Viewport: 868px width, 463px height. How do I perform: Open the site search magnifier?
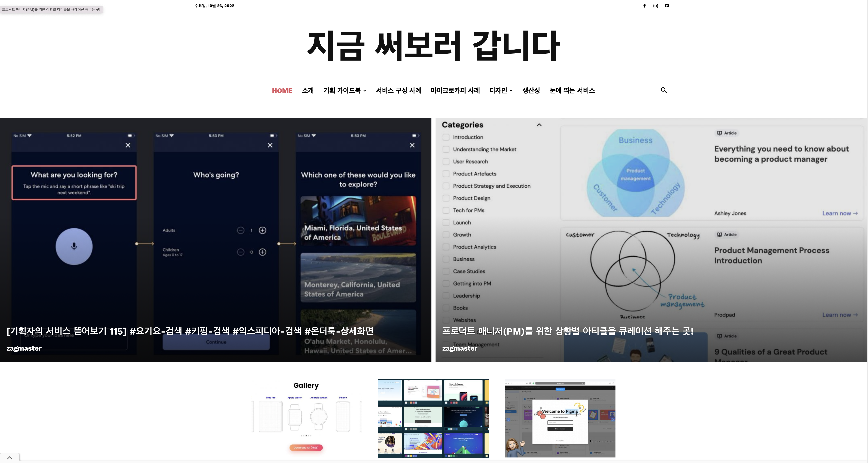[664, 90]
